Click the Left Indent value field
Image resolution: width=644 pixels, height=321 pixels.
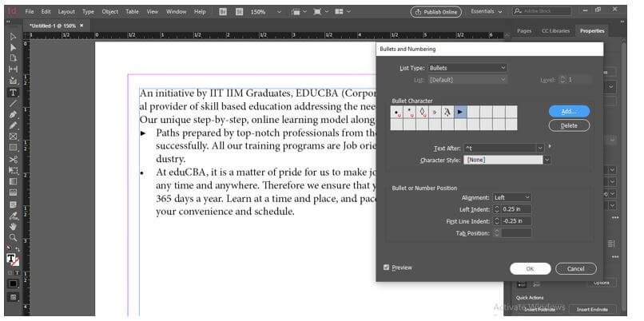coord(516,209)
